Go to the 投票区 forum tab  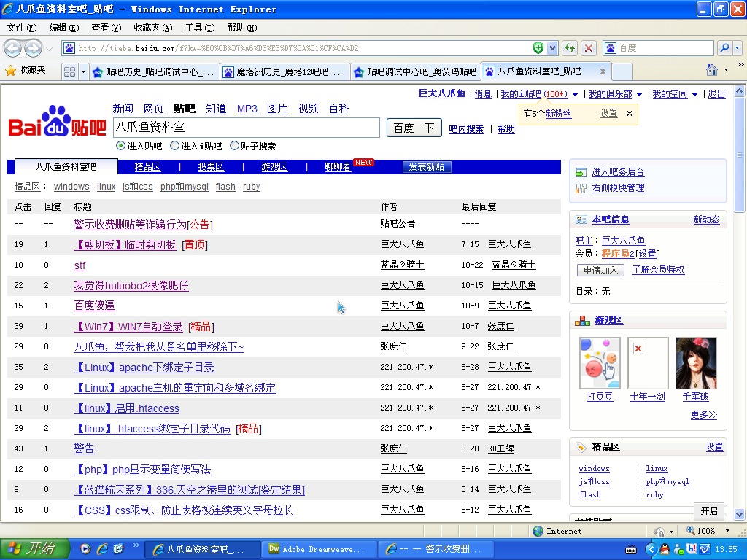pos(211,167)
